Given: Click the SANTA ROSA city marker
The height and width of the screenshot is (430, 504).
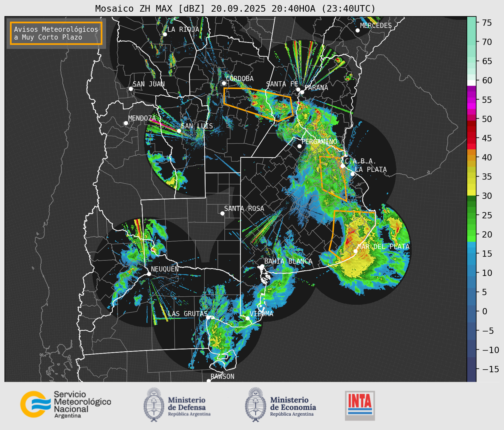Looking at the screenshot, I should click(222, 213).
